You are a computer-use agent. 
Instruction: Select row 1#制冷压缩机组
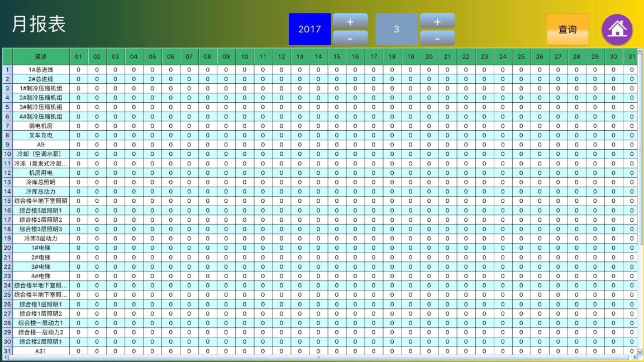(x=320, y=88)
